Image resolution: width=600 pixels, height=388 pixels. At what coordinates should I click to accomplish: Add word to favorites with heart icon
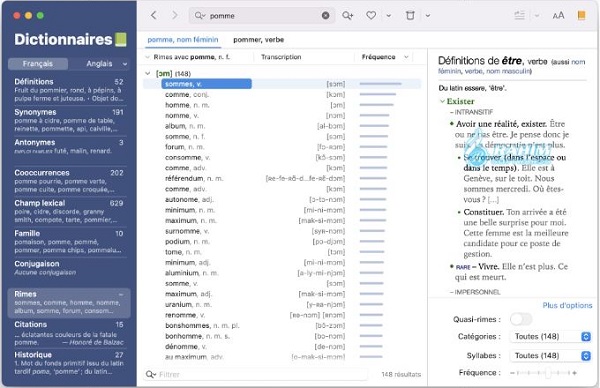click(371, 16)
